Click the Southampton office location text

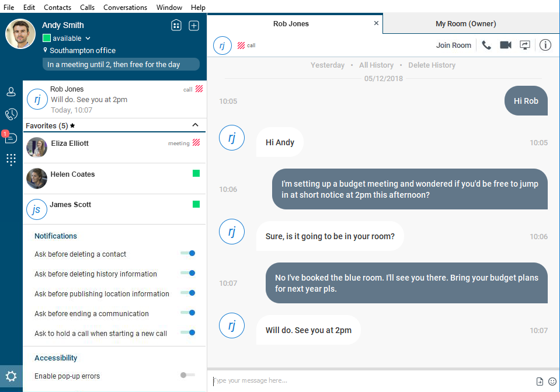tap(82, 50)
